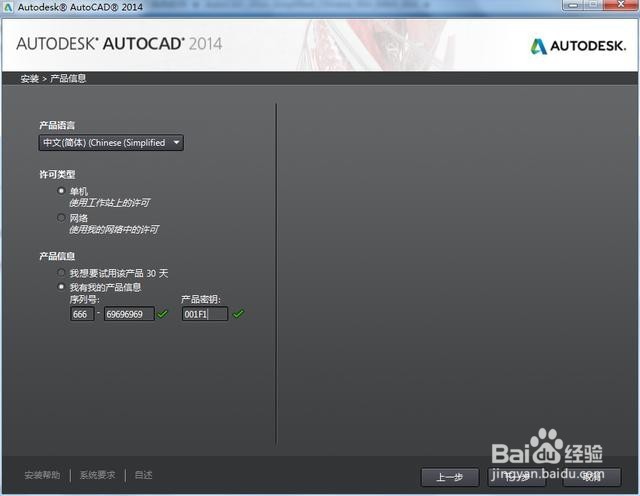The height and width of the screenshot is (496, 640).
Task: Click the 产品密钥 label
Action: [200, 299]
